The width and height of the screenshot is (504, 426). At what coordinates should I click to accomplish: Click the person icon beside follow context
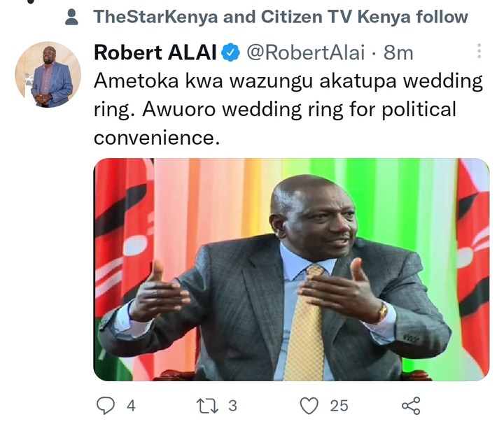click(71, 17)
